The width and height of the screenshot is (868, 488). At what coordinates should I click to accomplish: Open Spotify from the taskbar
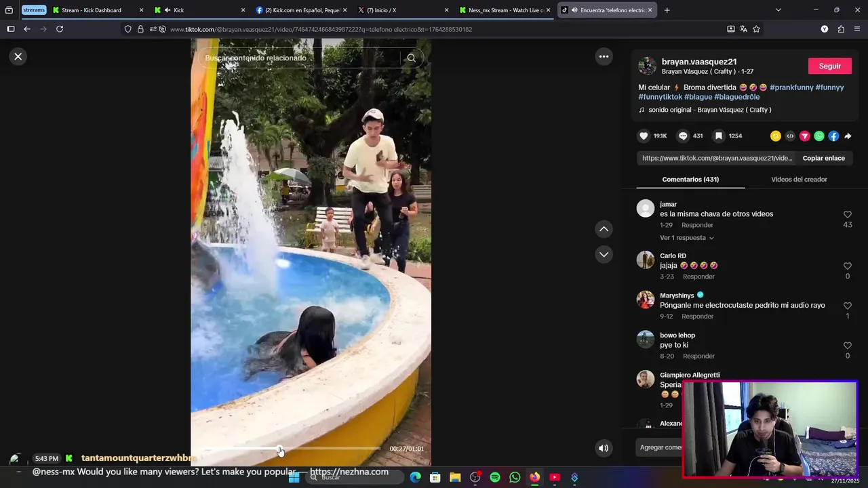point(495,477)
